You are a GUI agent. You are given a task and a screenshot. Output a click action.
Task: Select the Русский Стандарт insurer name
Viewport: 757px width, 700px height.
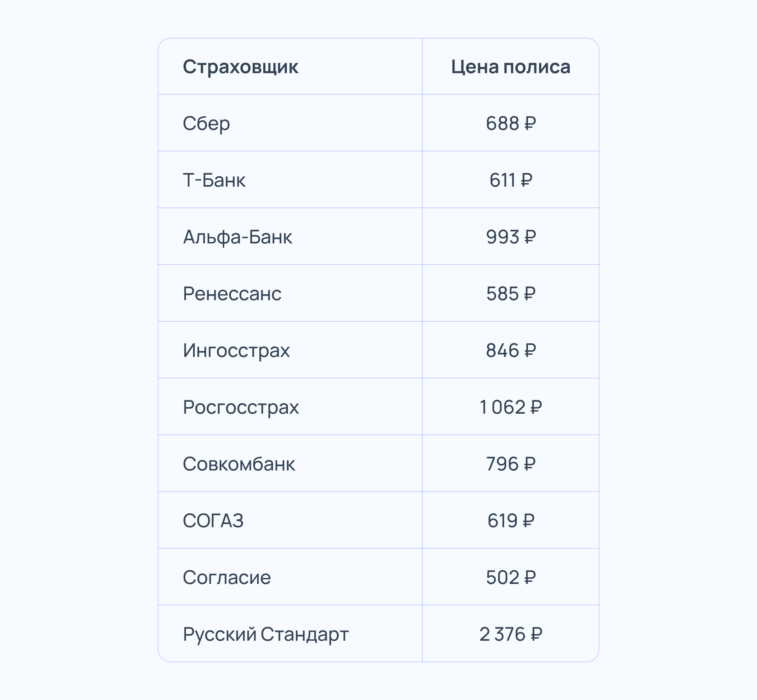266,634
